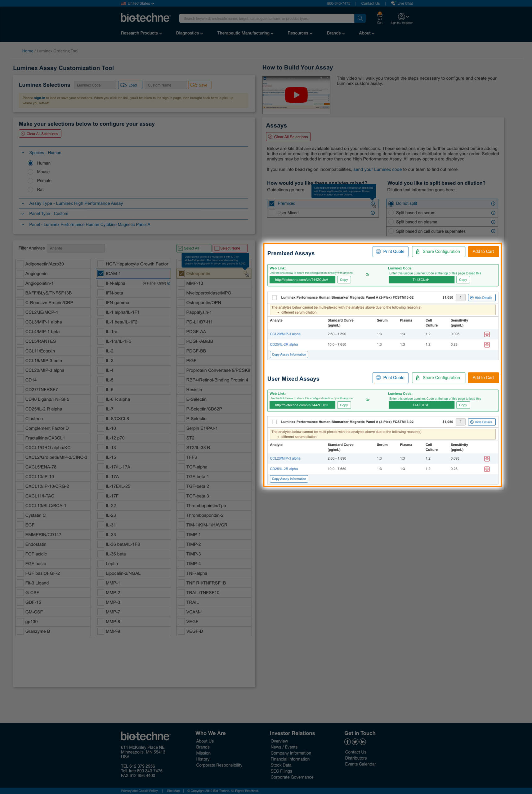
Task: Remove CD25/IL-2R alpha from Premixed Assays
Action: 486,345
